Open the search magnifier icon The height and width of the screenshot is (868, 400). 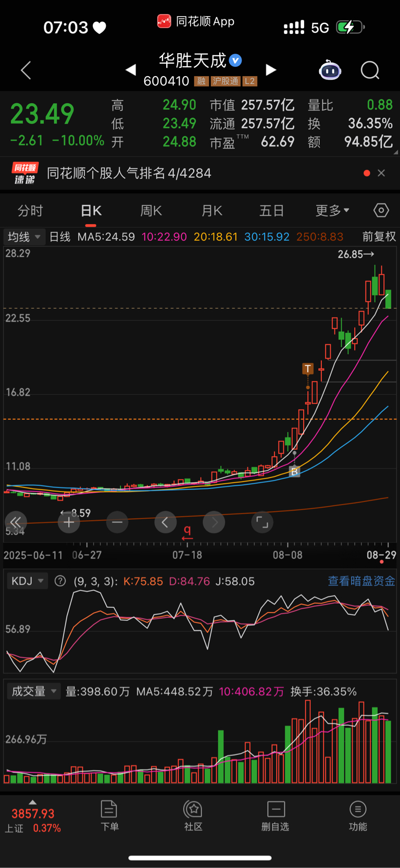click(x=370, y=70)
